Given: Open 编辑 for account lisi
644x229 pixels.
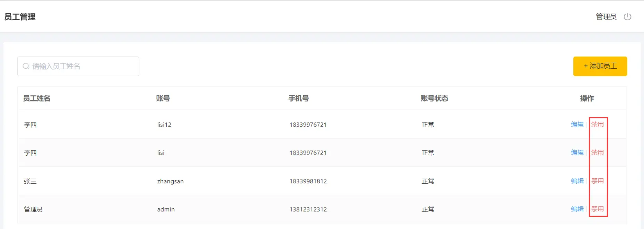Looking at the screenshot, I should pos(577,153).
